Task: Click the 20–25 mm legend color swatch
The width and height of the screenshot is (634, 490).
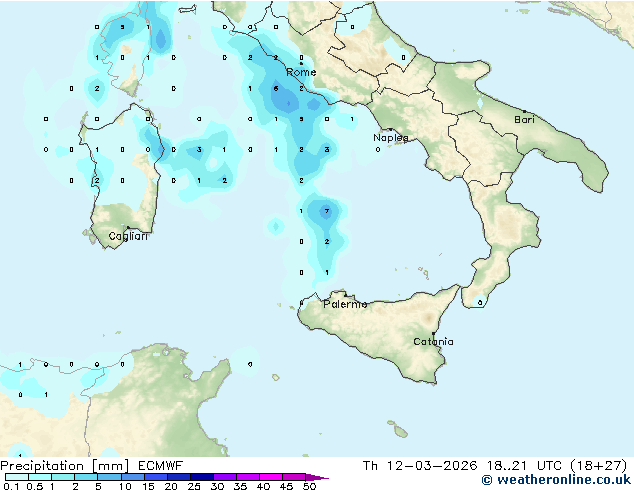Action: click(178, 477)
